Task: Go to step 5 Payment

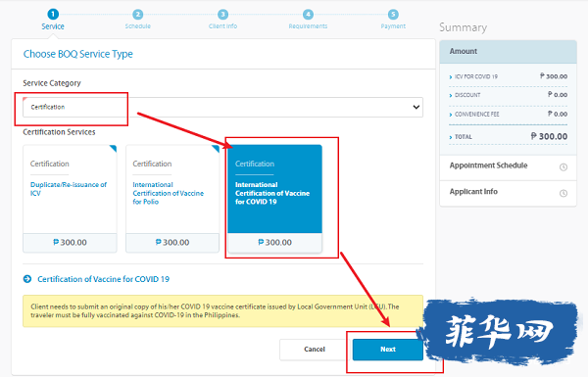Action: click(x=393, y=20)
